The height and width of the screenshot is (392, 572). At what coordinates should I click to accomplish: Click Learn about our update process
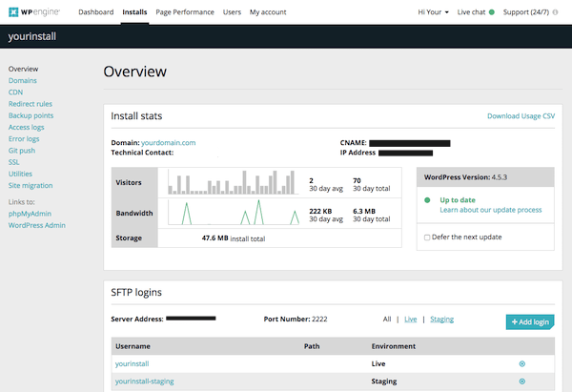[x=491, y=210]
